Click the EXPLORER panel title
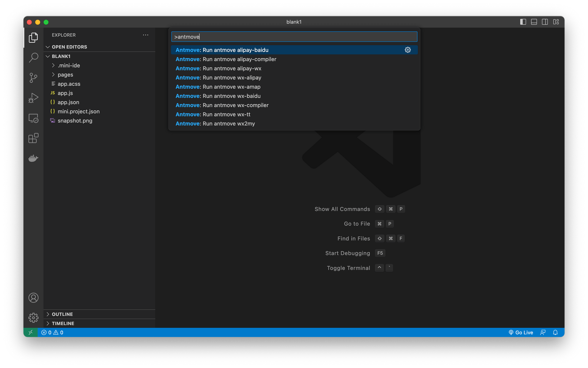The width and height of the screenshot is (588, 368). pyautogui.click(x=64, y=35)
